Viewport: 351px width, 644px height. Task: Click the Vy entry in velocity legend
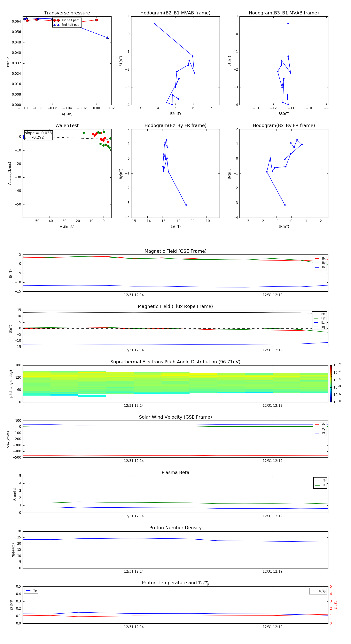click(x=320, y=429)
